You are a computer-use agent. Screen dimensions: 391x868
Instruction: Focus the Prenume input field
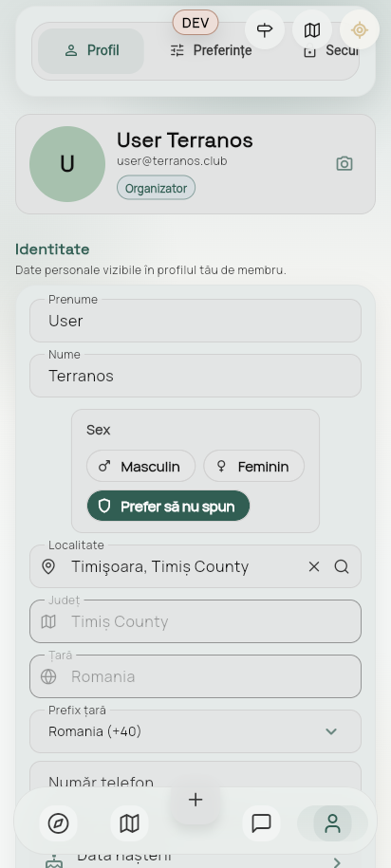tap(195, 321)
